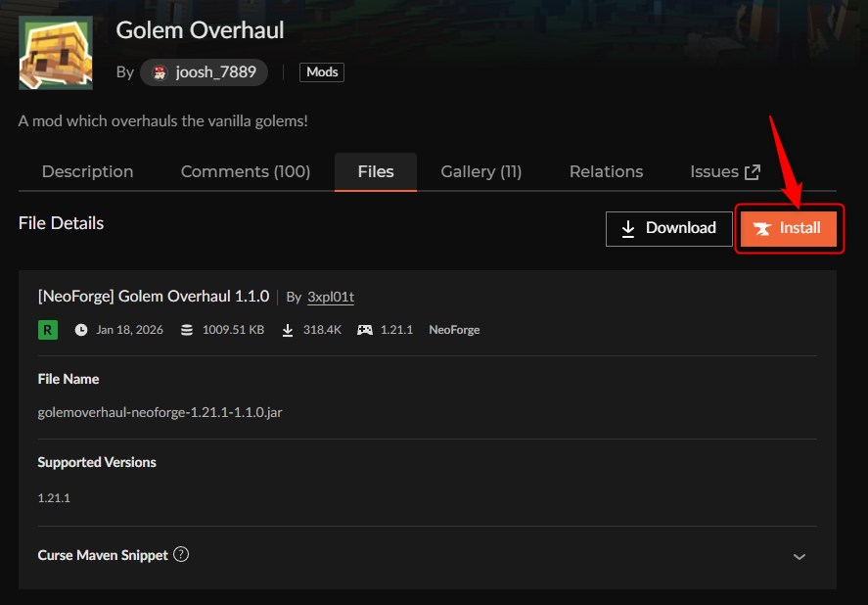Open the Mods category tag
Viewport: 868px width, 605px height.
pos(322,72)
